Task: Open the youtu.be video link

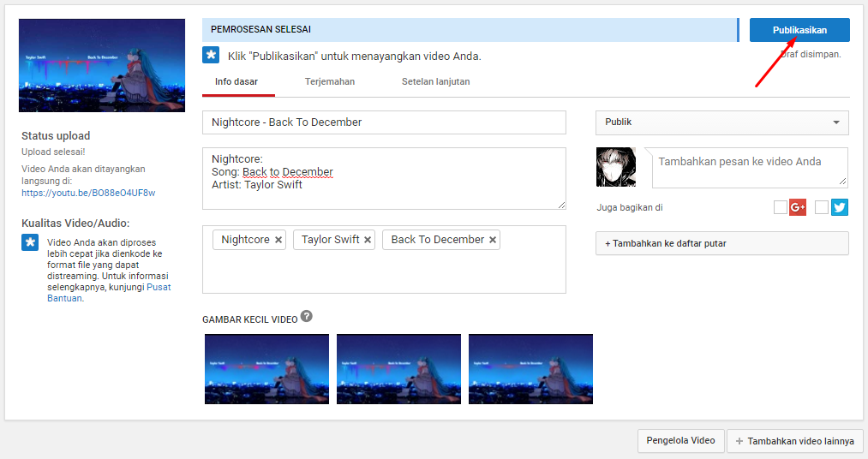Action: [88, 193]
